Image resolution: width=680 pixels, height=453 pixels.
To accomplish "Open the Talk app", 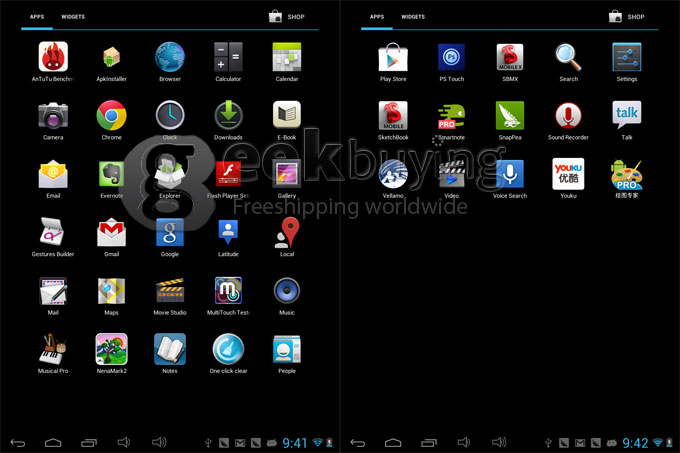I will coord(627,115).
